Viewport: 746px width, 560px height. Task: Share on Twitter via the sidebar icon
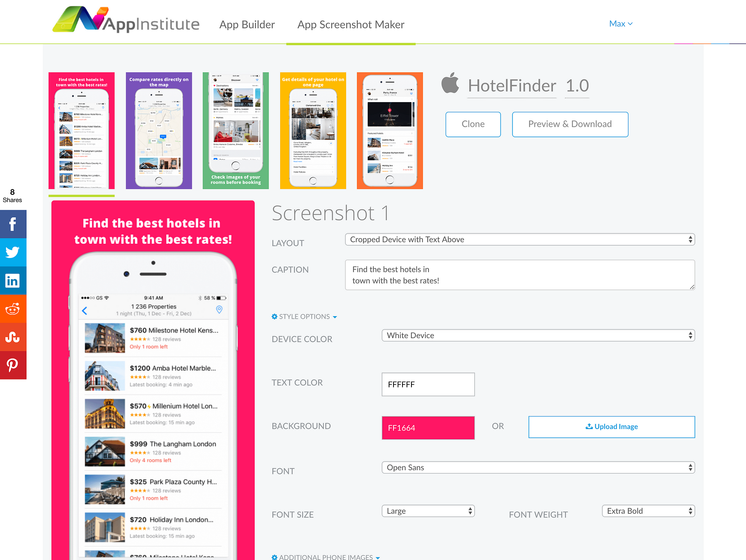click(13, 252)
